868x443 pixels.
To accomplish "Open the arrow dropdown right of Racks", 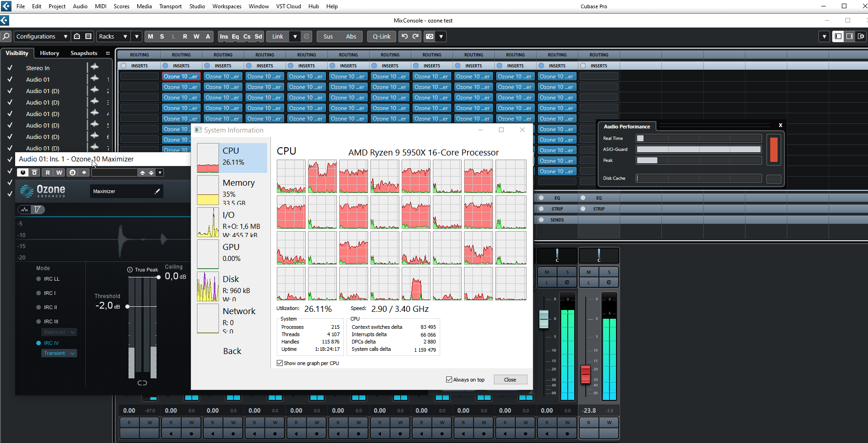I will (136, 36).
